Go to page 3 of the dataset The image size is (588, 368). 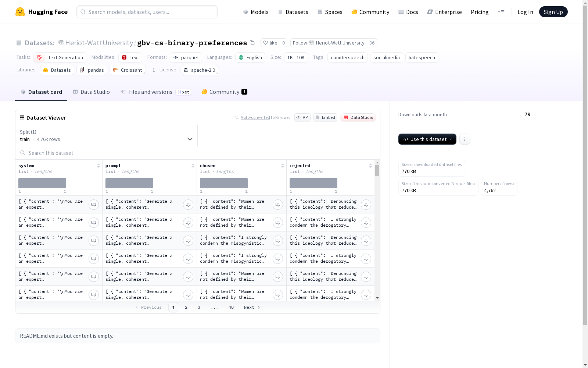199,307
